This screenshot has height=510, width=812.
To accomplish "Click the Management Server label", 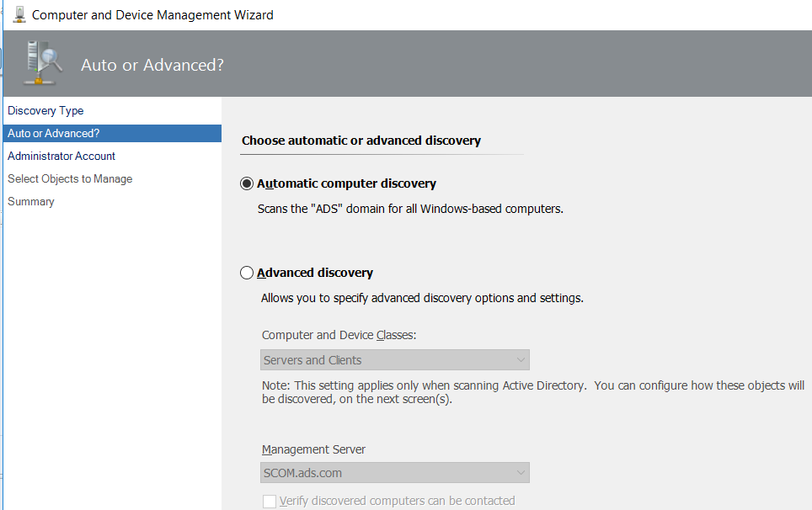I will 313,449.
